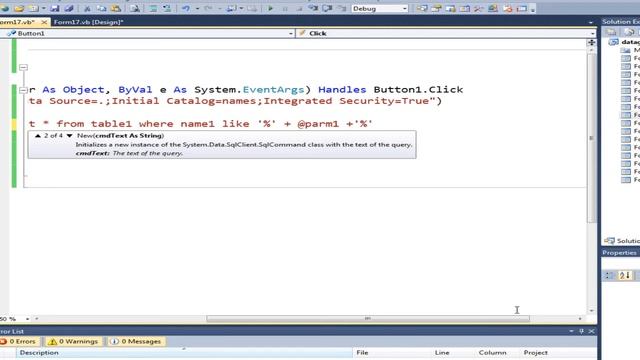The width and height of the screenshot is (640, 360).
Task: Open the Toolbox icon with wrench
Action: pos(479,8)
